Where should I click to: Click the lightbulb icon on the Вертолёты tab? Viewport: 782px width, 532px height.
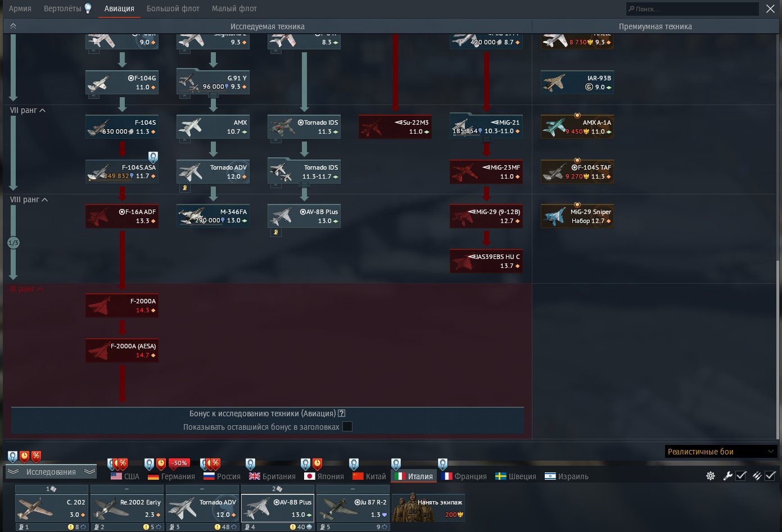point(88,8)
